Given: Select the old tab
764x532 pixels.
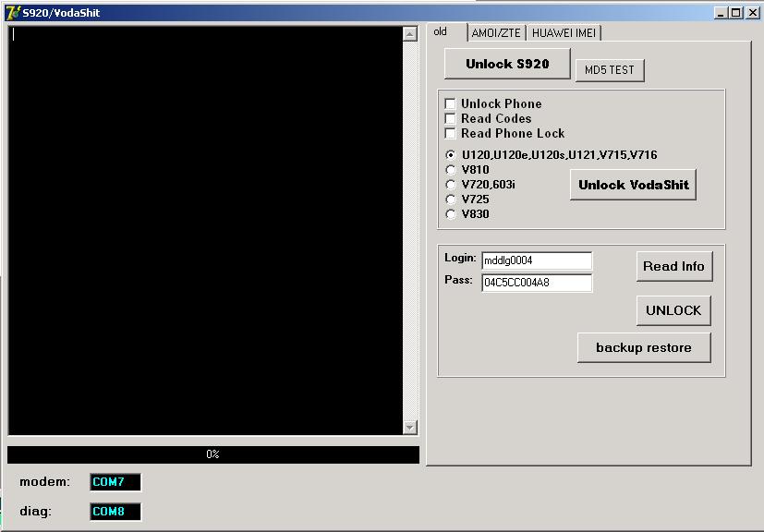Looking at the screenshot, I should click(446, 32).
